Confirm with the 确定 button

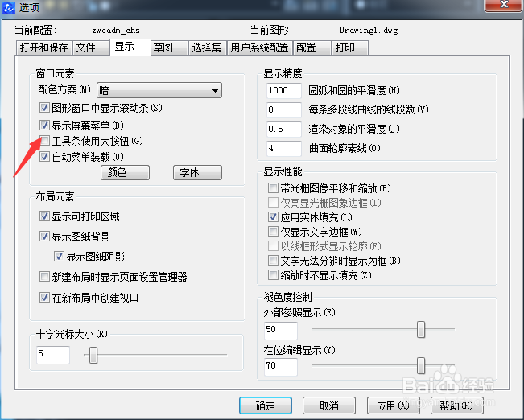point(266,406)
